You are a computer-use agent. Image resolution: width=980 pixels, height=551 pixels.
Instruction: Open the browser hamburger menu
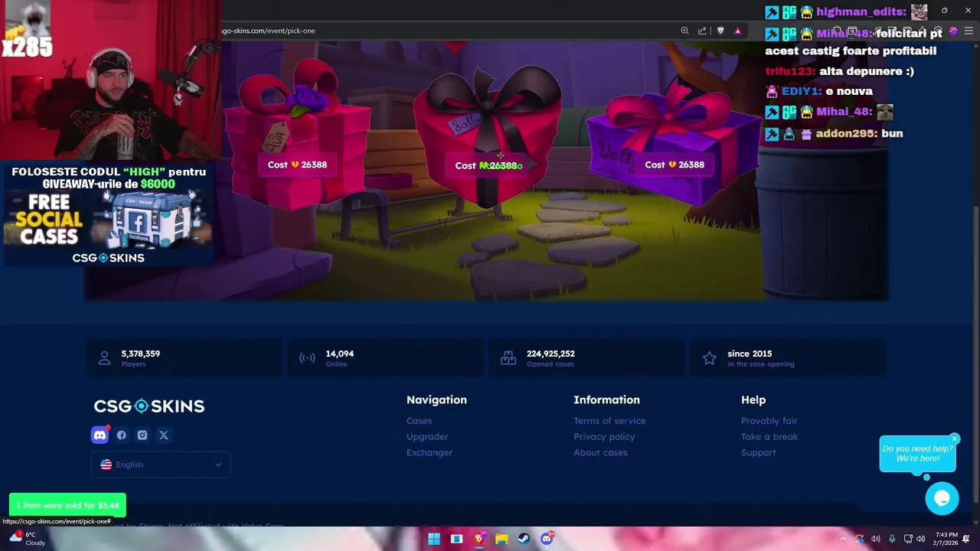click(x=969, y=31)
